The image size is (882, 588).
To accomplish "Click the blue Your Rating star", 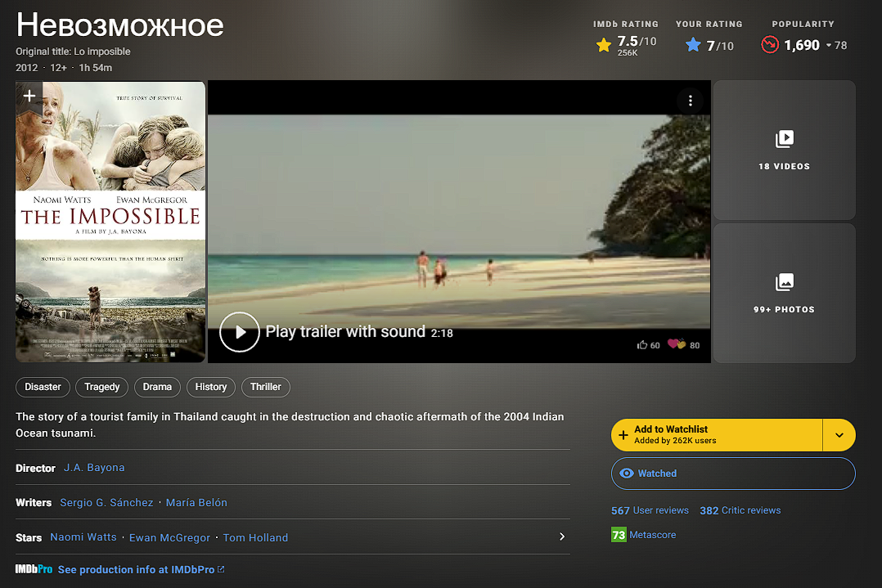I will 693,45.
